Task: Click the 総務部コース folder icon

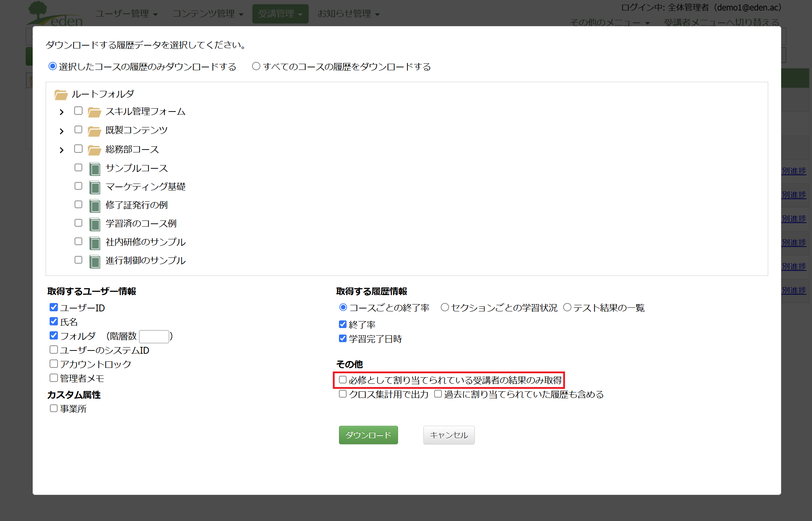Action: click(94, 150)
